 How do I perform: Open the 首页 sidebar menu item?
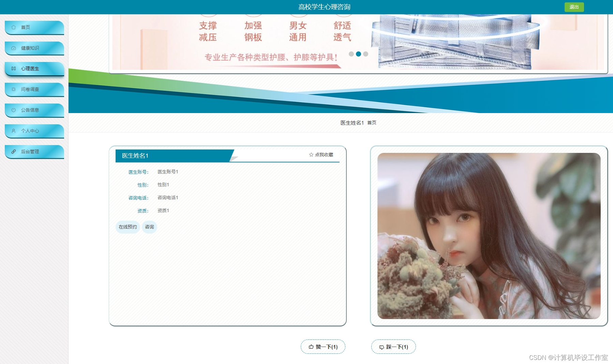coord(34,28)
